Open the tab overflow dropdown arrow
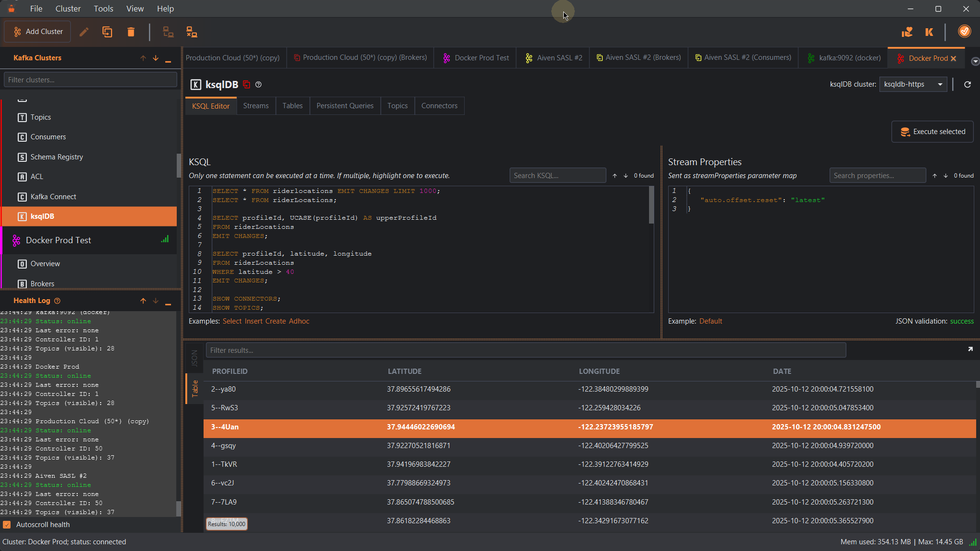 pos(975,61)
